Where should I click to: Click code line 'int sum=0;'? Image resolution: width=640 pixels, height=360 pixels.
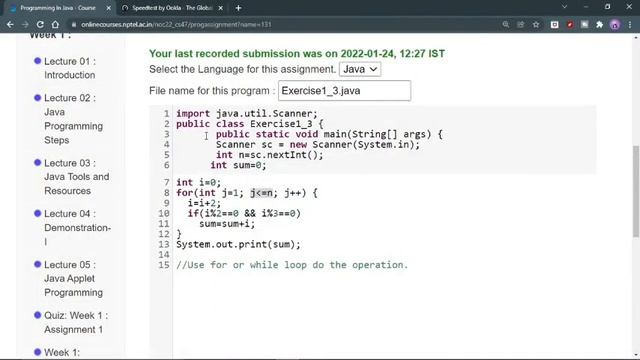click(x=238, y=165)
